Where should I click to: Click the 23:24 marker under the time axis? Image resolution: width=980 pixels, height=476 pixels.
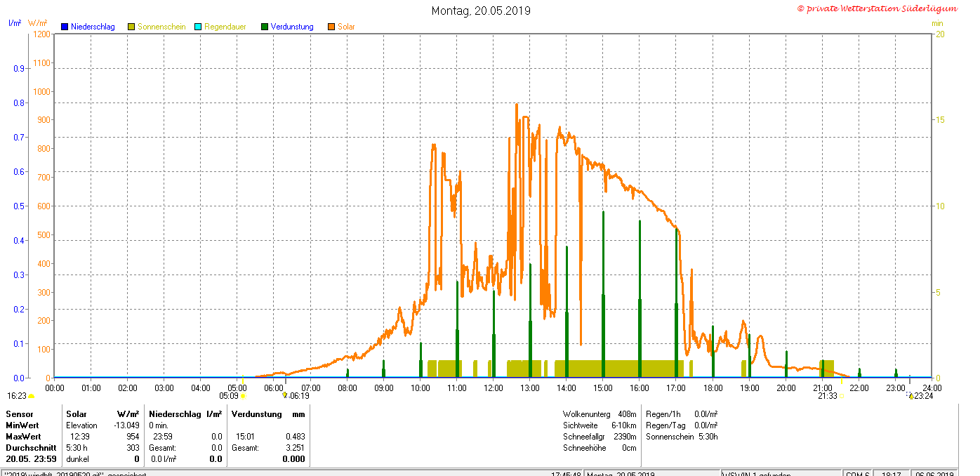point(924,396)
